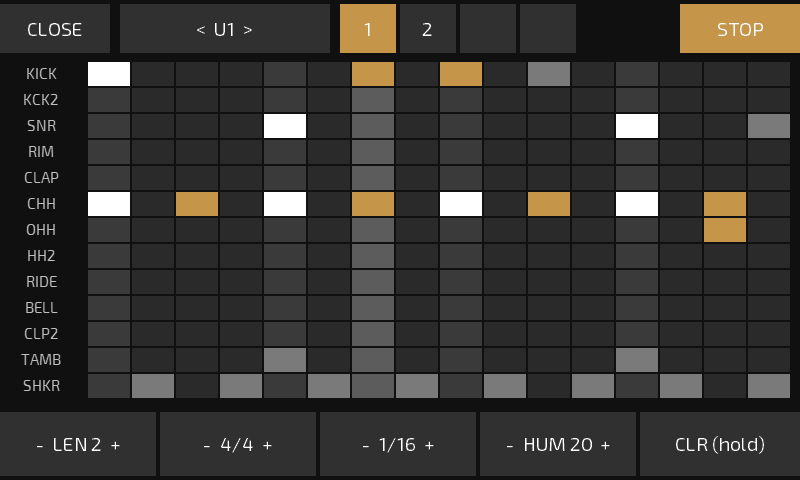Enable the RIM cell on step 5
The image size is (800, 480).
[x=285, y=152]
